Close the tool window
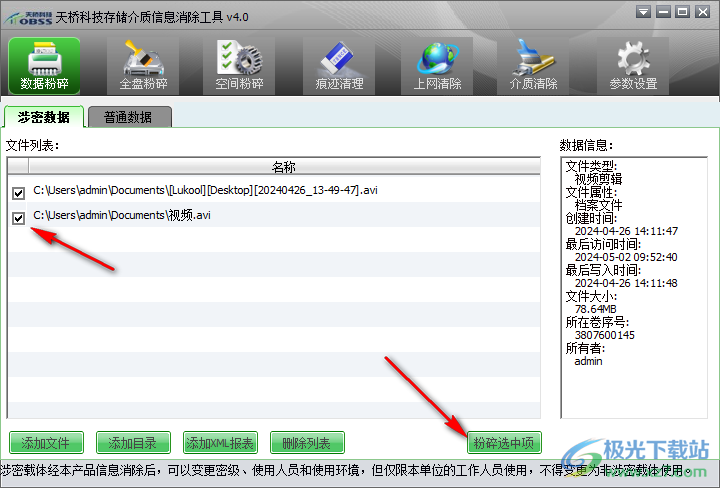 coord(703,12)
